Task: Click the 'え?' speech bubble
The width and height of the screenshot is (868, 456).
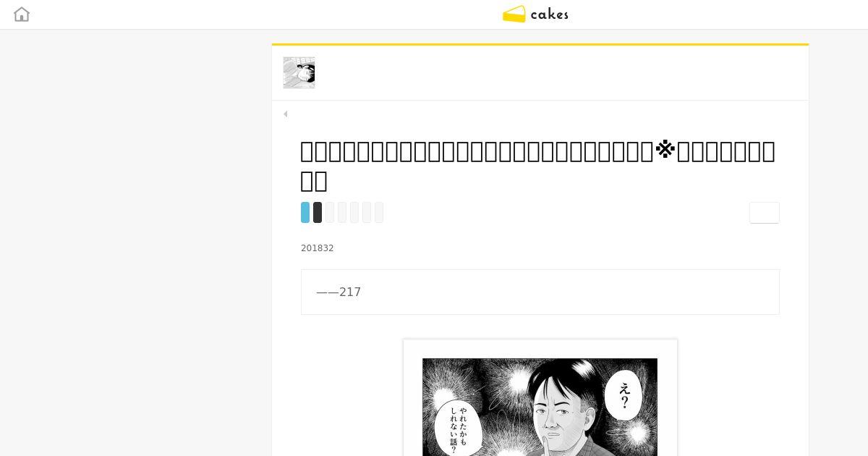Action: click(x=624, y=395)
